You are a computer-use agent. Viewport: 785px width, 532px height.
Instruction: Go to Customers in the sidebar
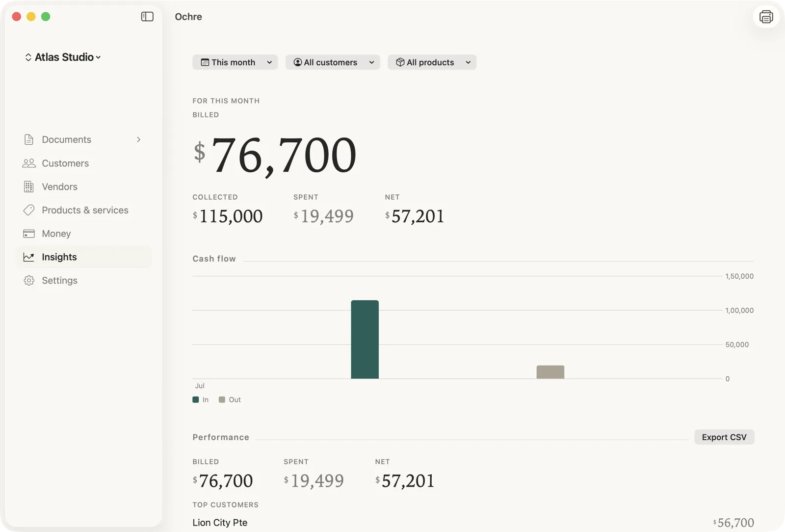83,163
